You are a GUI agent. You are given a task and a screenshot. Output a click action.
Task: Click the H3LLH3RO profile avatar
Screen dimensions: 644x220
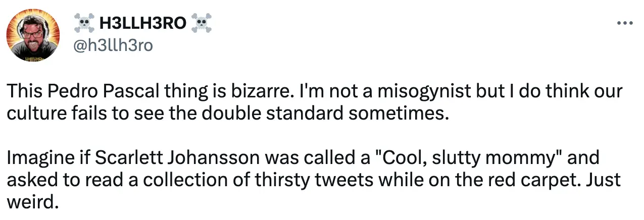pyautogui.click(x=33, y=35)
